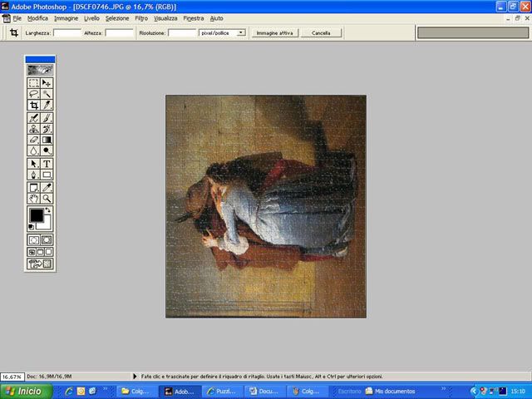Switch to Puzzl... taskbar window
This screenshot has height=399, width=532.
click(x=222, y=392)
